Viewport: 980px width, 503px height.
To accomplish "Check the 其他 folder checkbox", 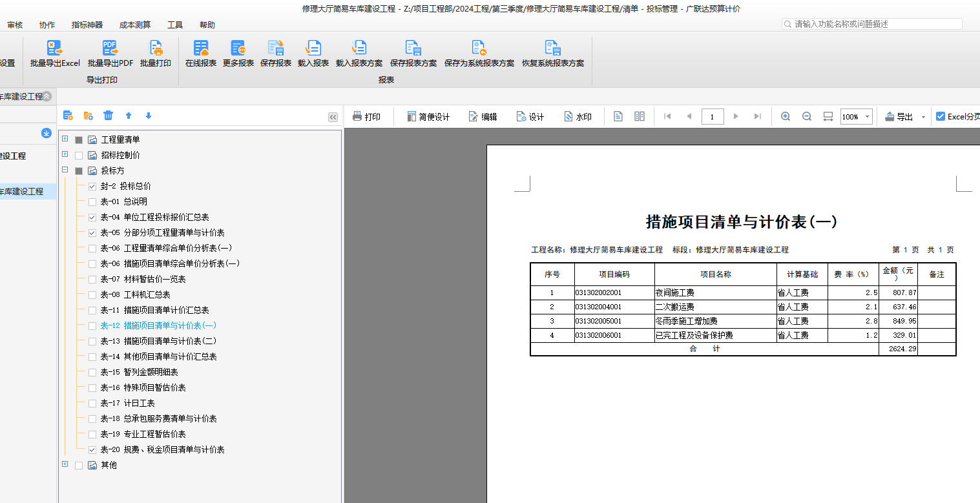I will (79, 465).
